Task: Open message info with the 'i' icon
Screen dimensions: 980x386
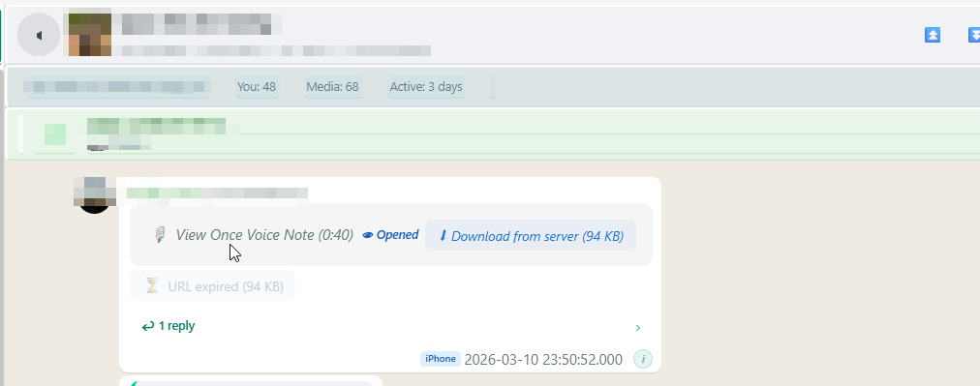Action: tap(642, 359)
